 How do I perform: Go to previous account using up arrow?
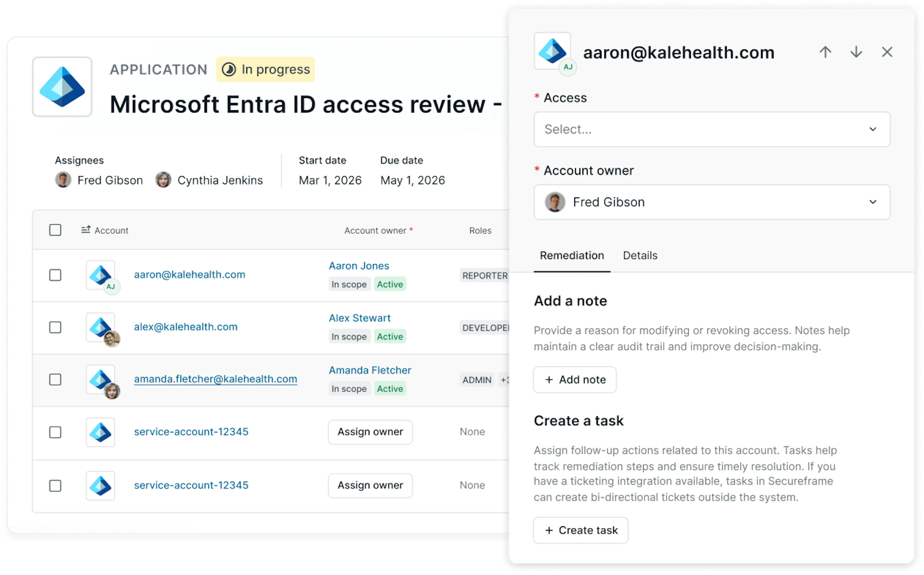825,52
